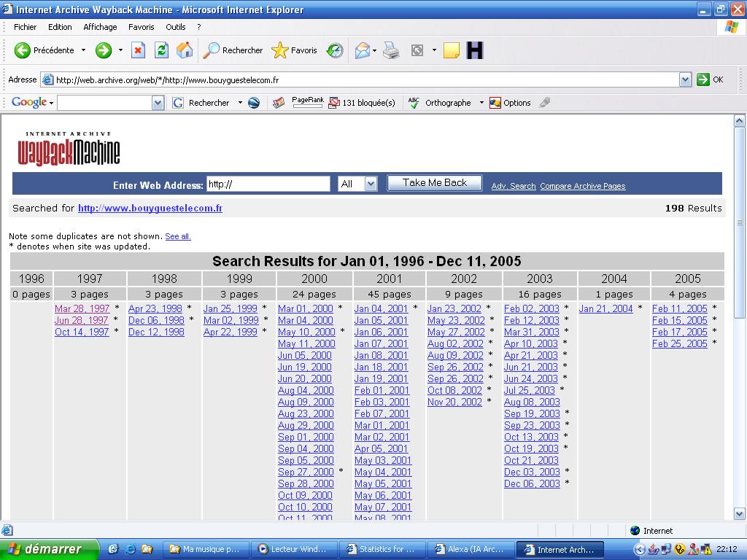This screenshot has width=747, height=560.
Task: Click the Google toolbar news icon before PageRank
Action: coord(279,102)
